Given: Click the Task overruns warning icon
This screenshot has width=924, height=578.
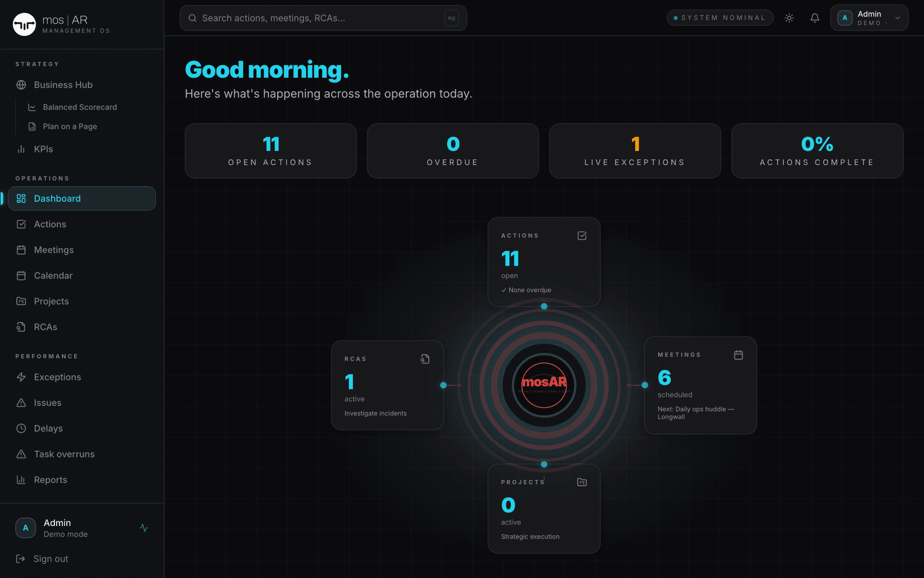Looking at the screenshot, I should 21,454.
